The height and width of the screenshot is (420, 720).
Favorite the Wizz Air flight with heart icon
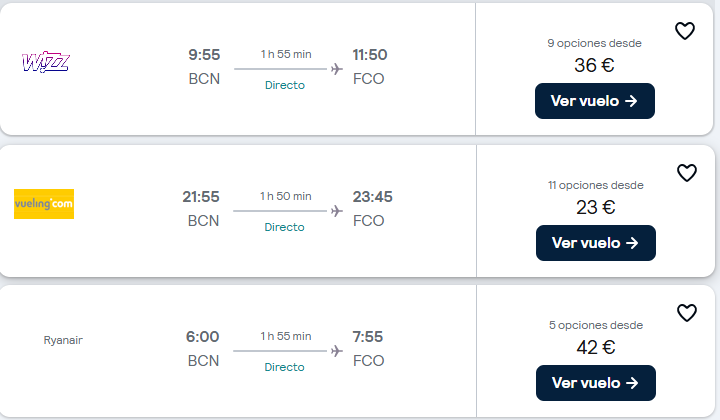click(x=685, y=31)
